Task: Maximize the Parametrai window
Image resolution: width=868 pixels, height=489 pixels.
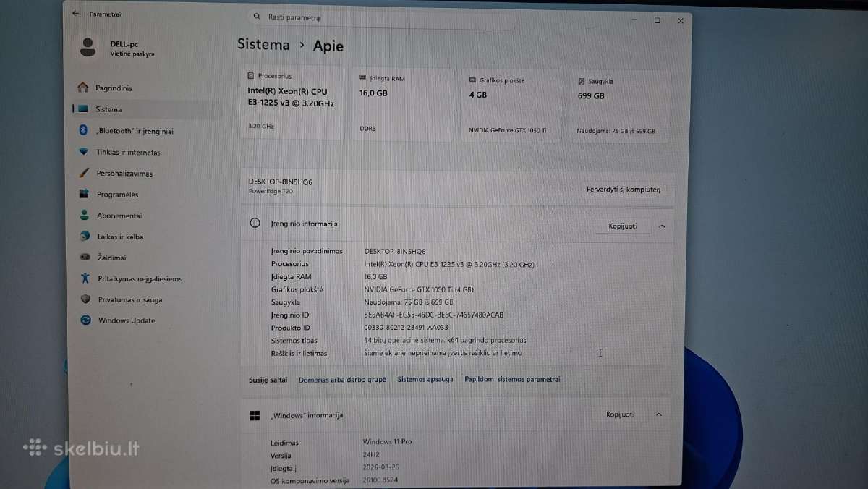Action: tap(657, 20)
